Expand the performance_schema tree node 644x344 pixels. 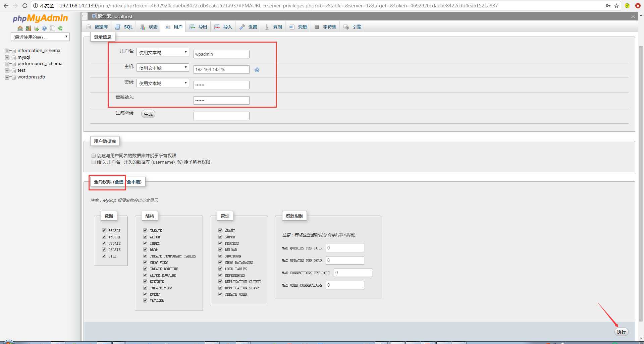pos(7,64)
